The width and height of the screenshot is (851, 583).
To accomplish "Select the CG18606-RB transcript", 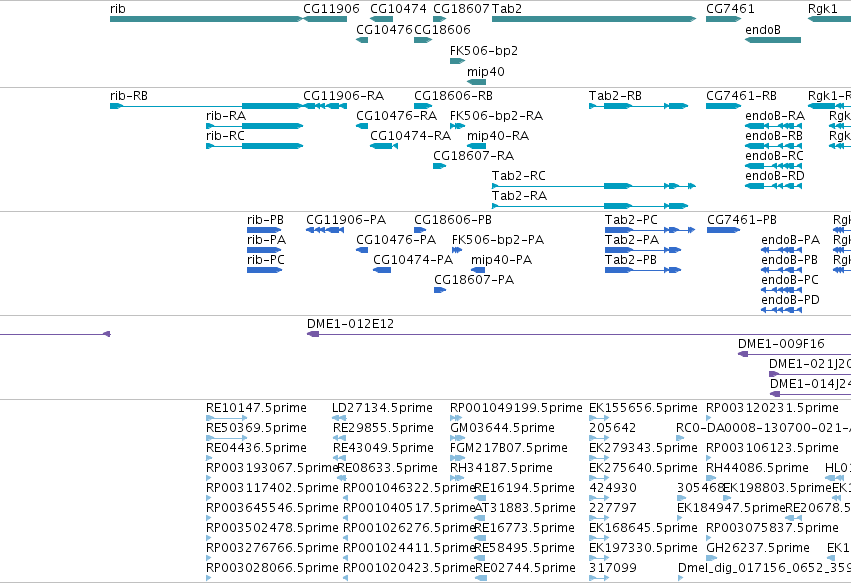I will click(x=423, y=106).
